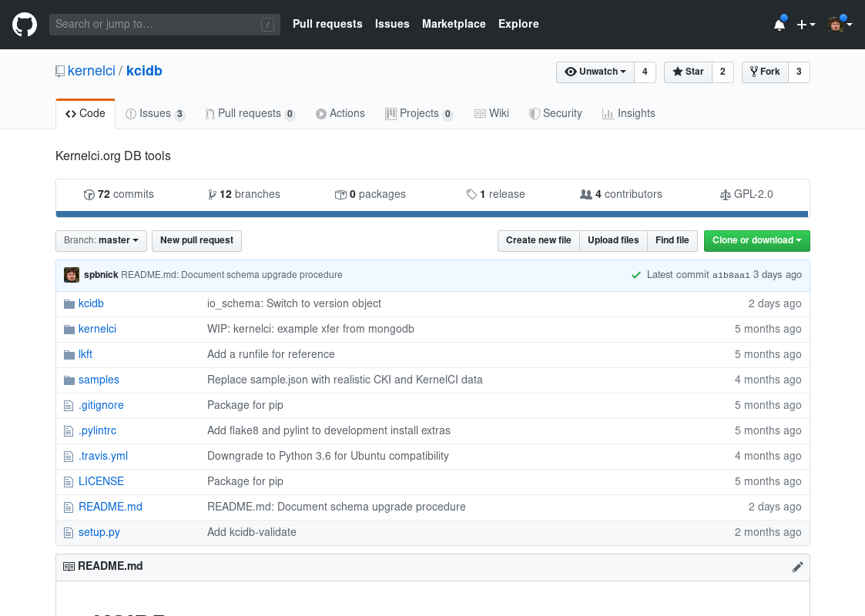Screen dimensions: 865x616
Task: Click the New pull request button
Action: pyautogui.click(x=197, y=240)
